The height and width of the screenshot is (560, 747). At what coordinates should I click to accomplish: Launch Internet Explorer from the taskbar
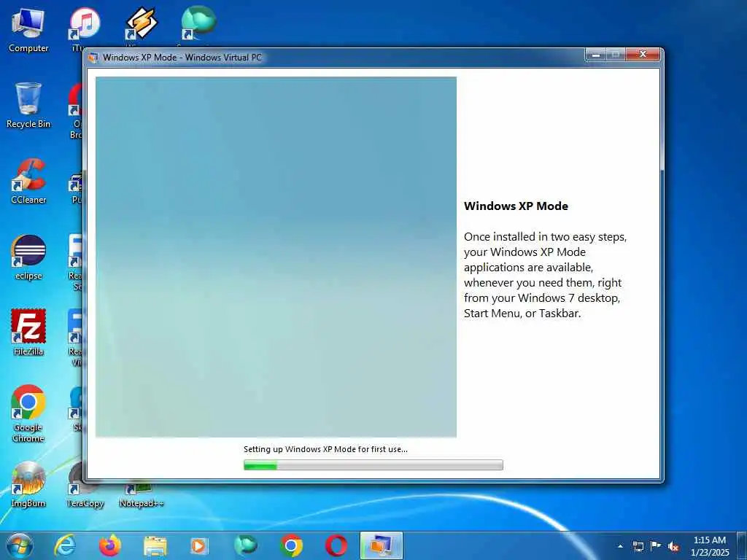pos(64,545)
